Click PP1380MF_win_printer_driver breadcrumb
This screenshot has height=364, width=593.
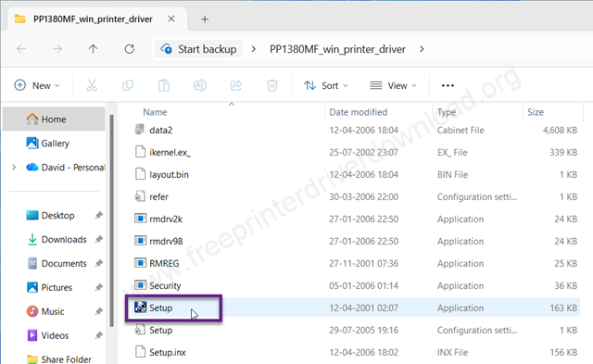tap(337, 49)
